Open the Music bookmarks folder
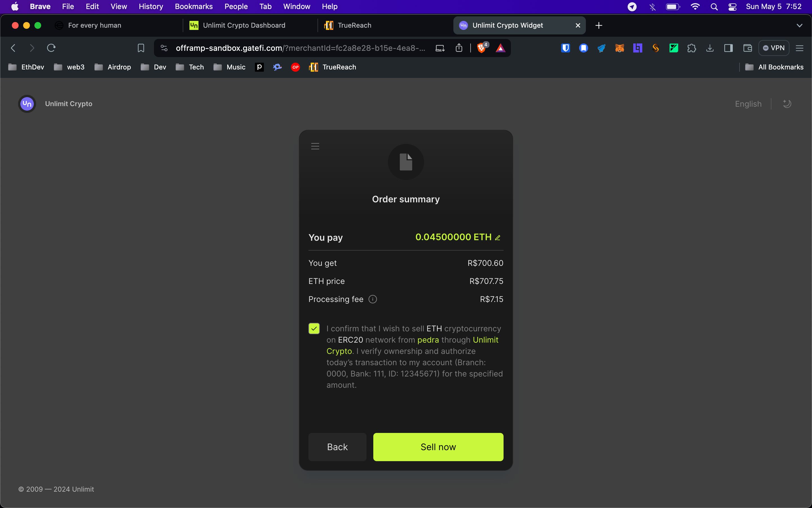The height and width of the screenshot is (508, 812). pyautogui.click(x=229, y=67)
